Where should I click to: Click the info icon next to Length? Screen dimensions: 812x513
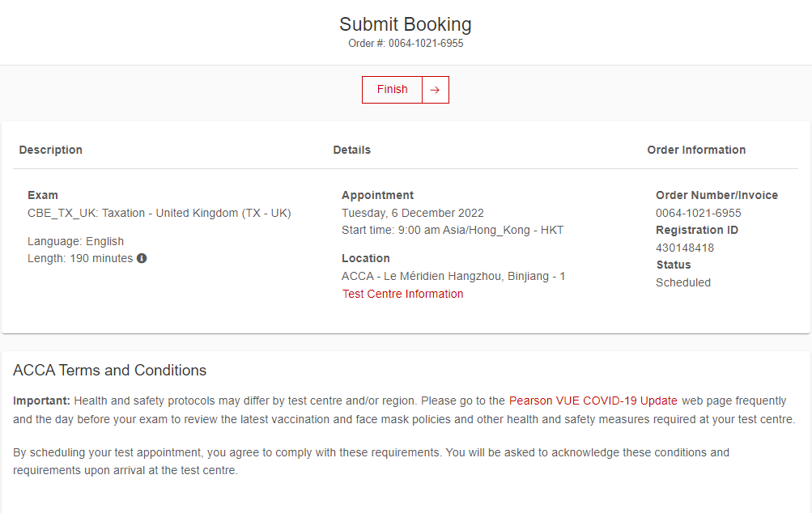click(x=142, y=259)
